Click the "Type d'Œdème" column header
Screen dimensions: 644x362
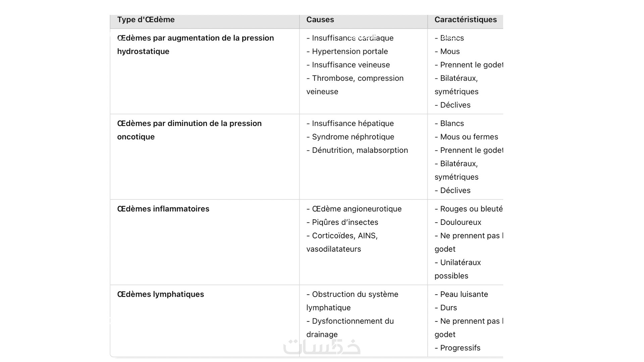click(146, 19)
